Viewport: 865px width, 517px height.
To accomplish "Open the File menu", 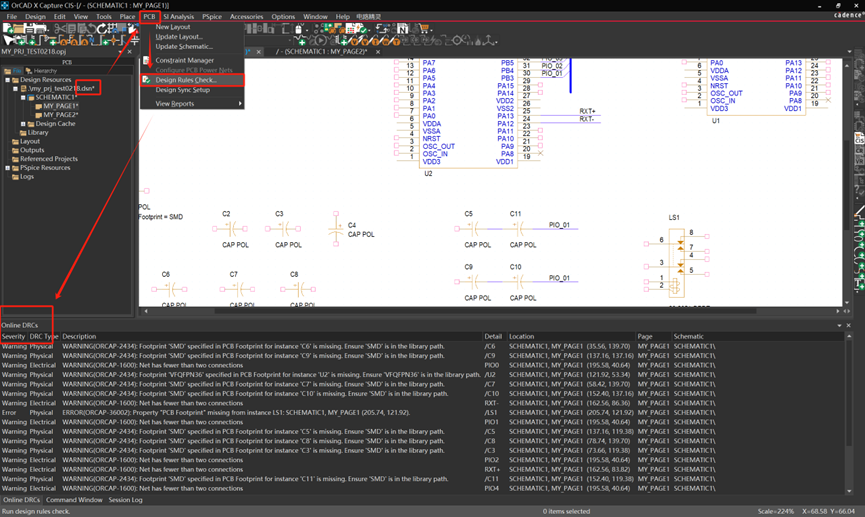I will pos(12,17).
